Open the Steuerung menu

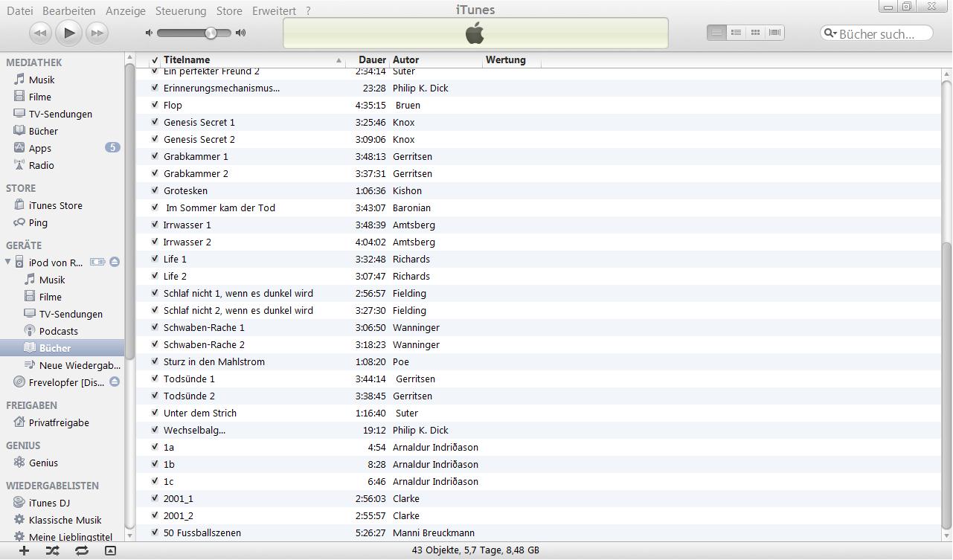coord(181,10)
